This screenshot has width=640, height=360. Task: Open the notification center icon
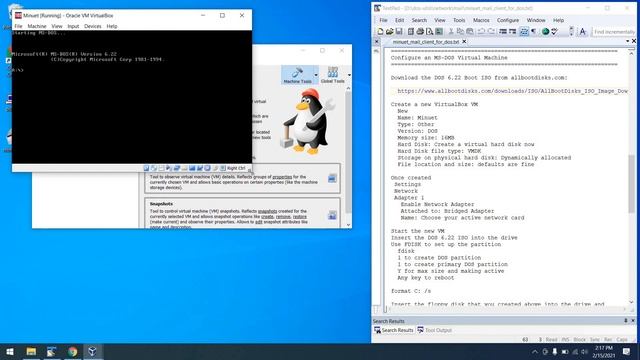coord(627,351)
